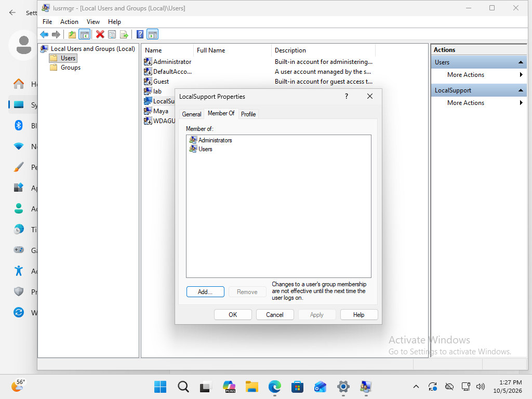532x399 pixels.
Task: Click the Add... button
Action: 205,292
